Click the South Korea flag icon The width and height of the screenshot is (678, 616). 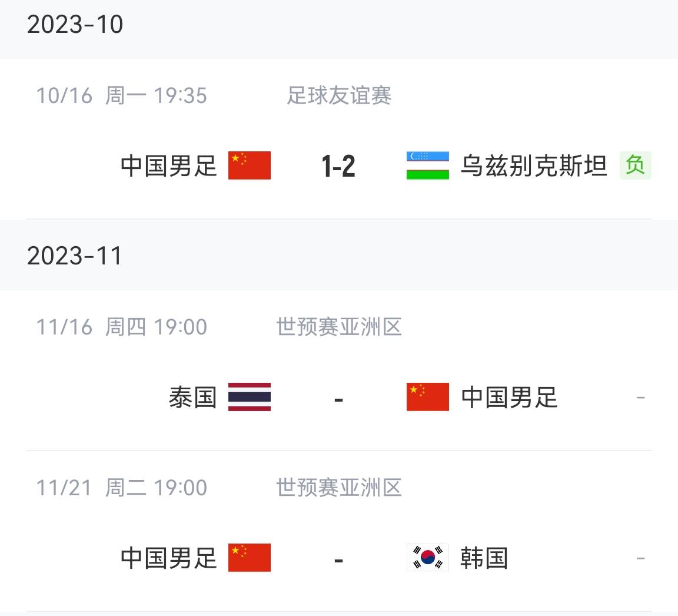tap(428, 558)
